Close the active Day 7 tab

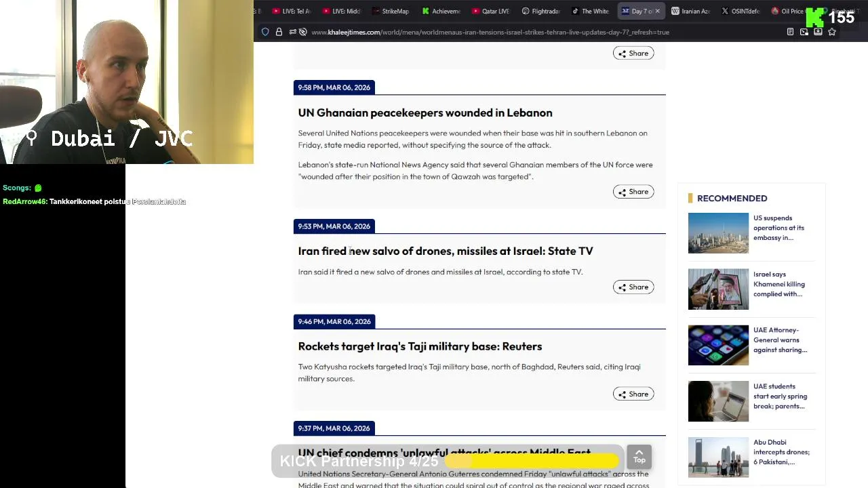tap(657, 11)
